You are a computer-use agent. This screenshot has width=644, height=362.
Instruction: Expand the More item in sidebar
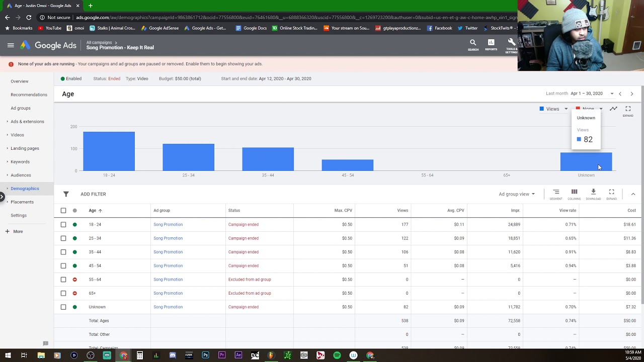tap(14, 231)
